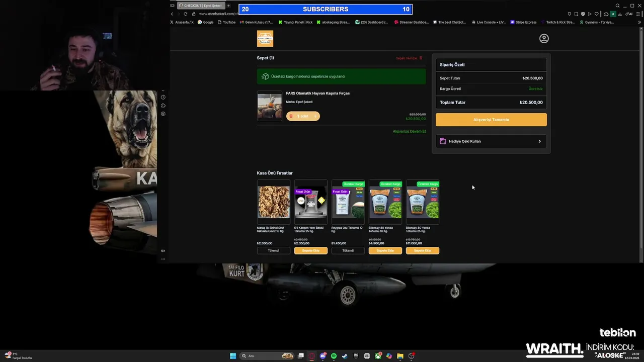The height and width of the screenshot is (362, 644).
Task: Open Gelen Kutusu Gmail bookmark
Action: [256, 22]
